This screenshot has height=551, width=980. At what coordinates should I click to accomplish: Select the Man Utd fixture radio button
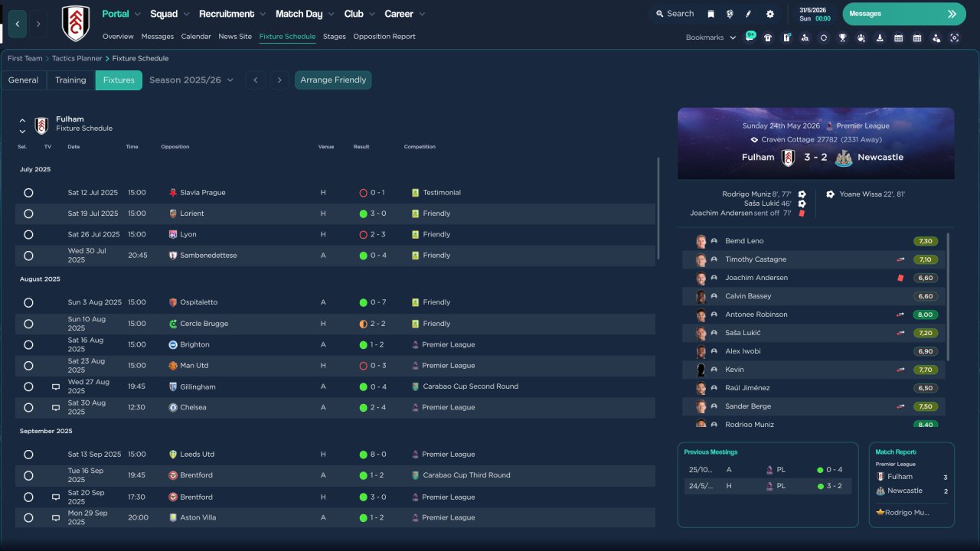click(28, 366)
